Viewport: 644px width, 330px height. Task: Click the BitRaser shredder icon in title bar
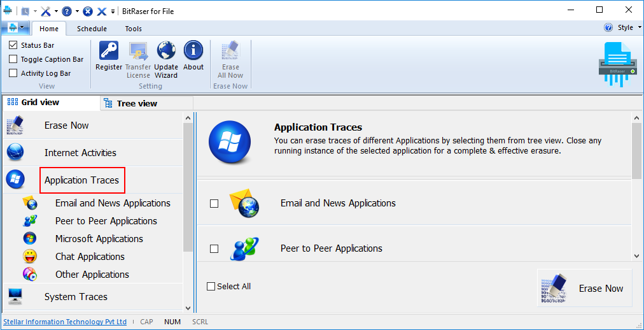tap(8, 10)
